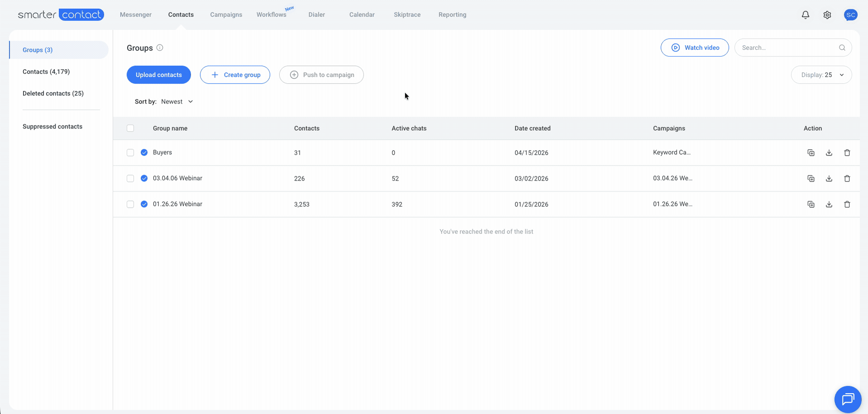
Task: Expand the Sort by Newest dropdown
Action: point(177,101)
